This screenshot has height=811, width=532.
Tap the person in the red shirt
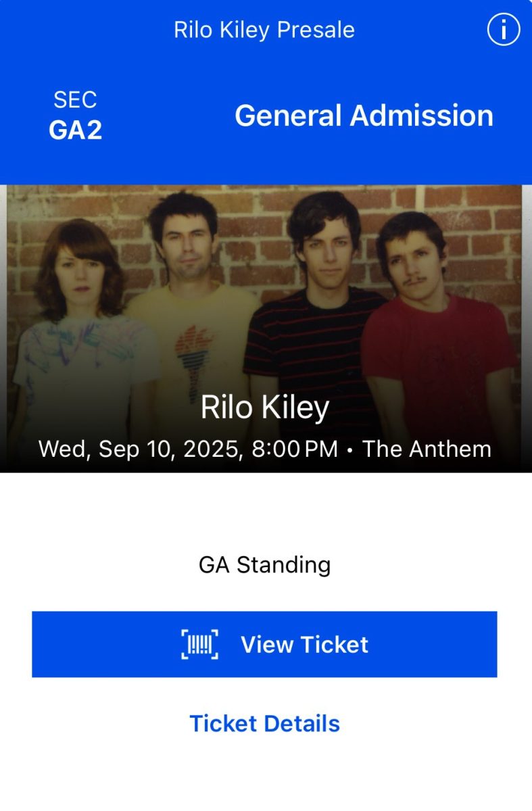click(433, 324)
